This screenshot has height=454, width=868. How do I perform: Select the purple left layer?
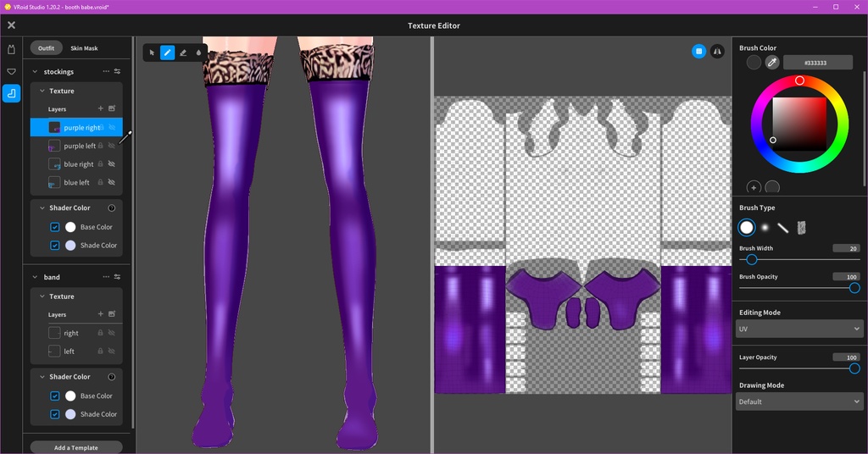tap(76, 146)
